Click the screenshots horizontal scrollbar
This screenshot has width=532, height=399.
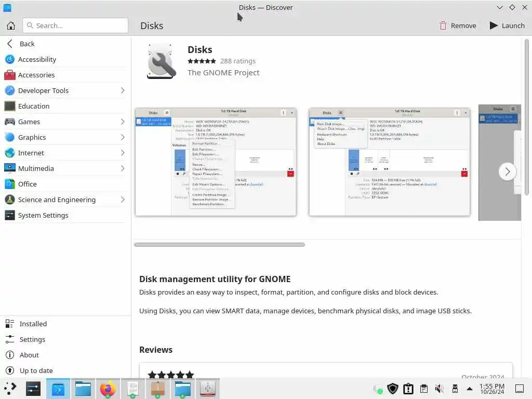pyautogui.click(x=220, y=245)
